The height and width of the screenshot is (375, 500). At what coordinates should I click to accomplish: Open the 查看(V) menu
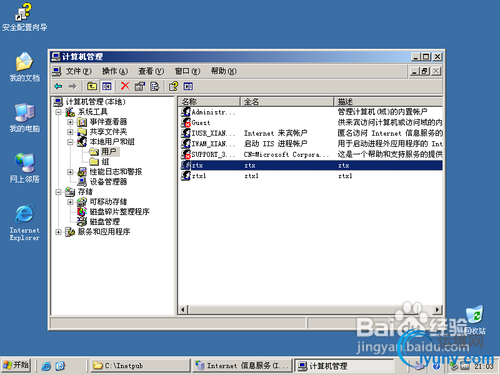click(x=151, y=71)
